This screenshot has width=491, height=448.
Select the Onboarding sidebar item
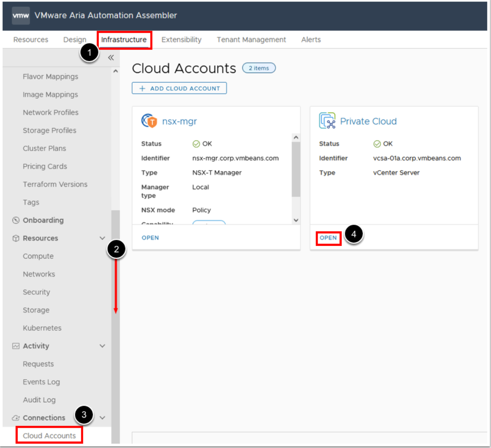point(43,220)
